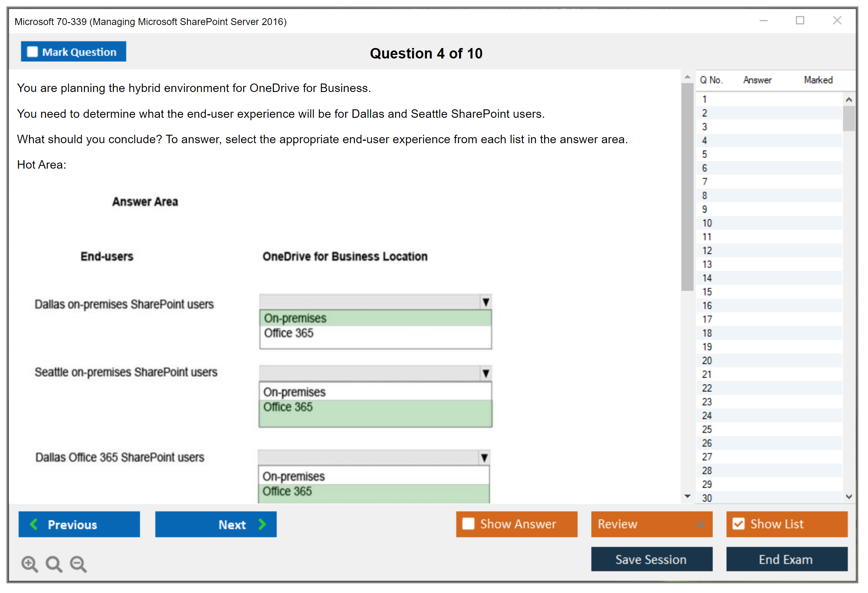Click the End Exam button

click(786, 559)
